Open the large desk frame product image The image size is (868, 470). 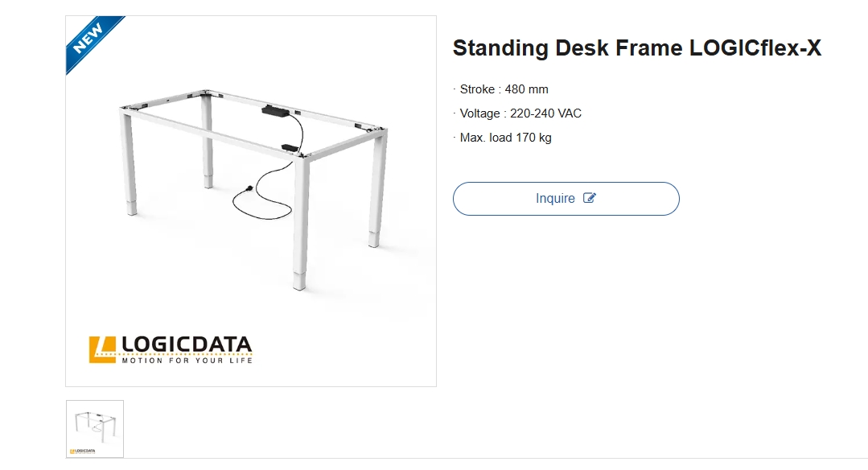(x=251, y=201)
